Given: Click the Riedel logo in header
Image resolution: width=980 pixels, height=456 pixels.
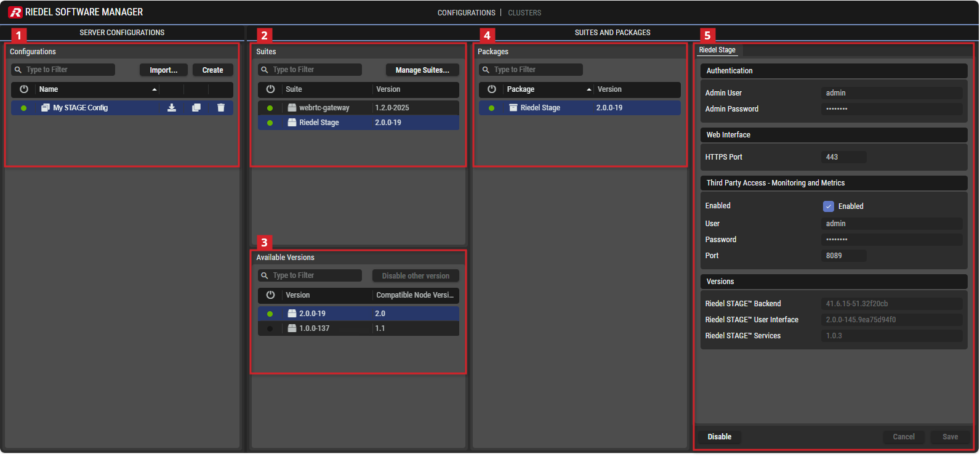Looking at the screenshot, I should click(15, 12).
